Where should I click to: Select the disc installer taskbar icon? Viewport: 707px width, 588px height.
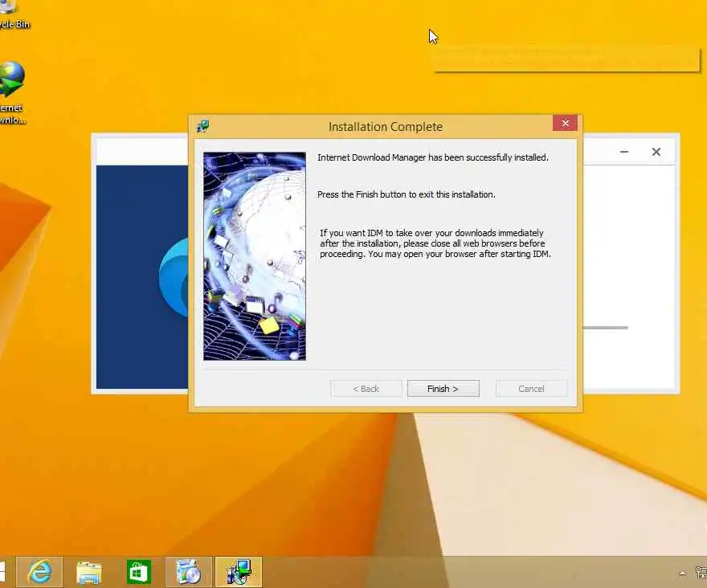point(189,572)
